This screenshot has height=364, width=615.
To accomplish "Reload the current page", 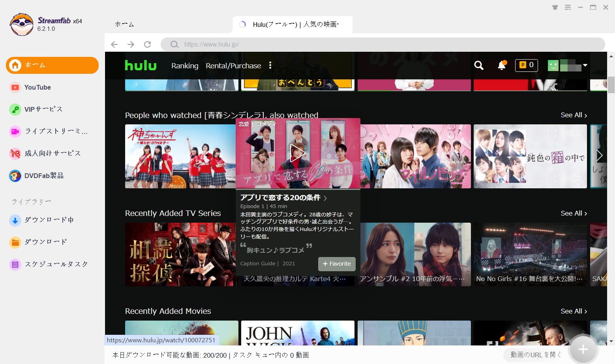I will (x=148, y=44).
